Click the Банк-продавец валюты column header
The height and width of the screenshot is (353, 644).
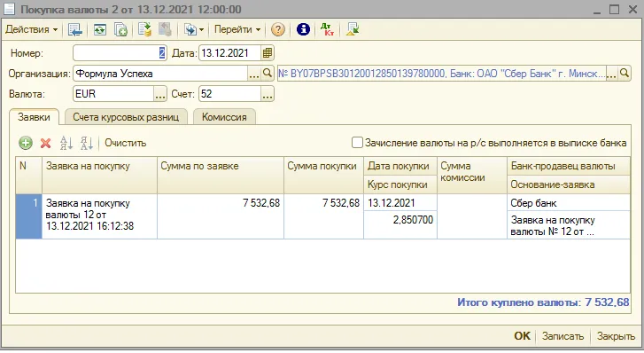[x=569, y=166]
